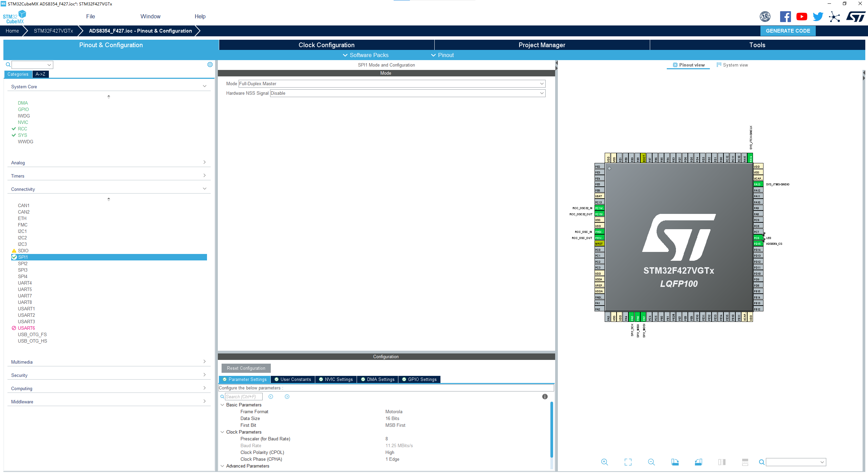Open the SPI Mode combo box
This screenshot has width=868, height=475.
tap(392, 84)
